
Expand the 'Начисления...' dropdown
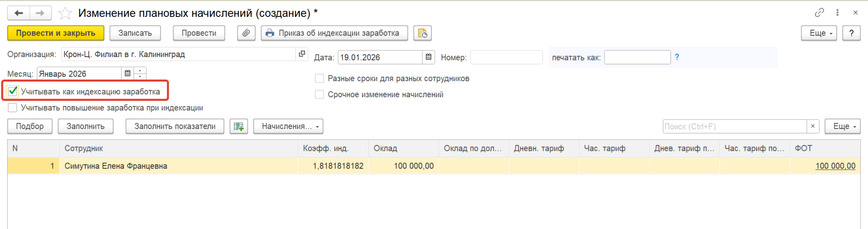pos(288,126)
